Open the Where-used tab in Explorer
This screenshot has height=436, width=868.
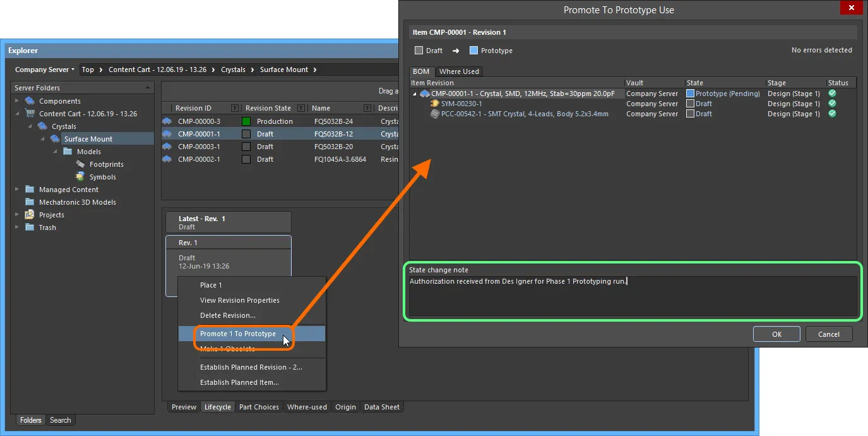tap(307, 407)
